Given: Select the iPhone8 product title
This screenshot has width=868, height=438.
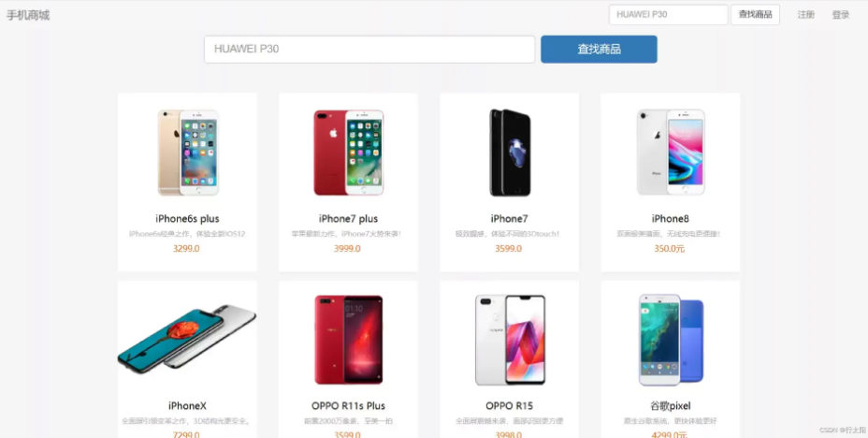Looking at the screenshot, I should (671, 219).
